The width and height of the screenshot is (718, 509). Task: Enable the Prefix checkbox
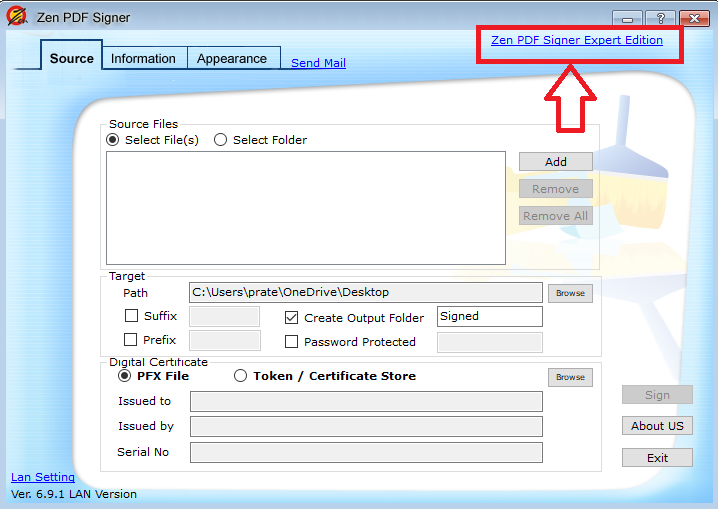(x=131, y=339)
